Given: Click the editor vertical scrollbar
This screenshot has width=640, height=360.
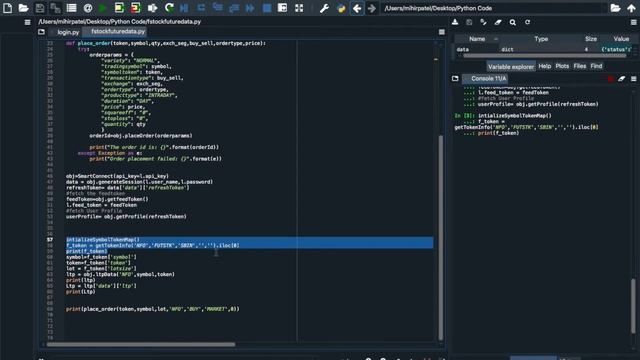Looking at the screenshot, I should pos(440,237).
